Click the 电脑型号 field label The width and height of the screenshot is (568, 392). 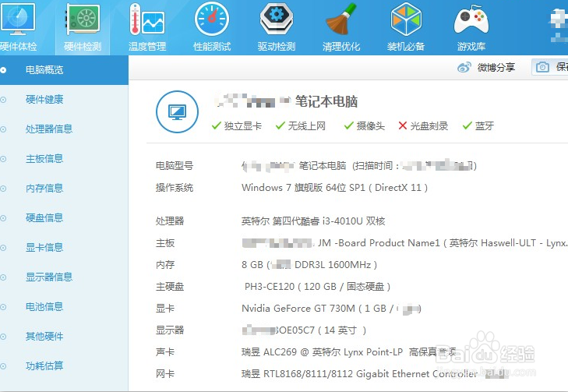[175, 166]
